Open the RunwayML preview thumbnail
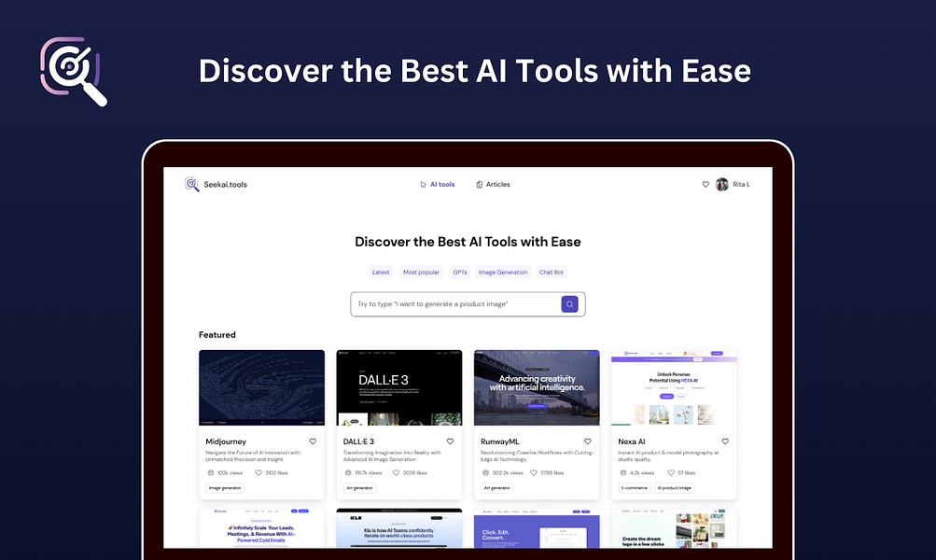Screen dimensions: 936x560 click(x=537, y=387)
